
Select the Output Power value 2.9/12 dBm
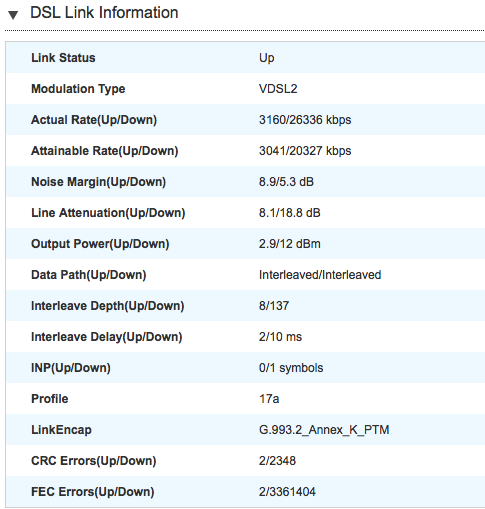coord(290,244)
